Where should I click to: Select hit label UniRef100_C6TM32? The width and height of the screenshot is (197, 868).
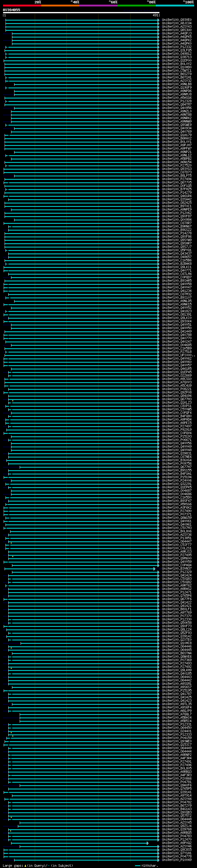coord(176,294)
